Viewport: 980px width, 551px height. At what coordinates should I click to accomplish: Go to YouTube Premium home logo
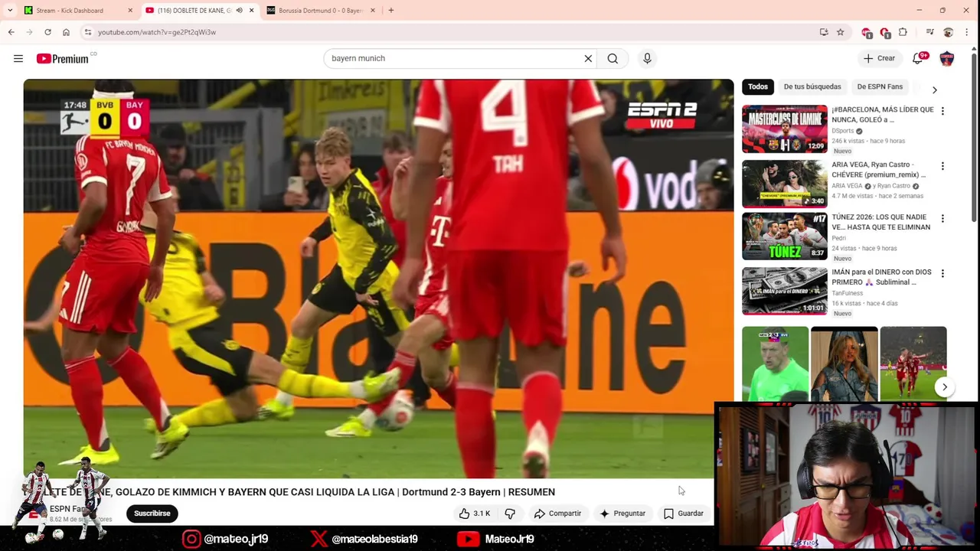pos(63,58)
